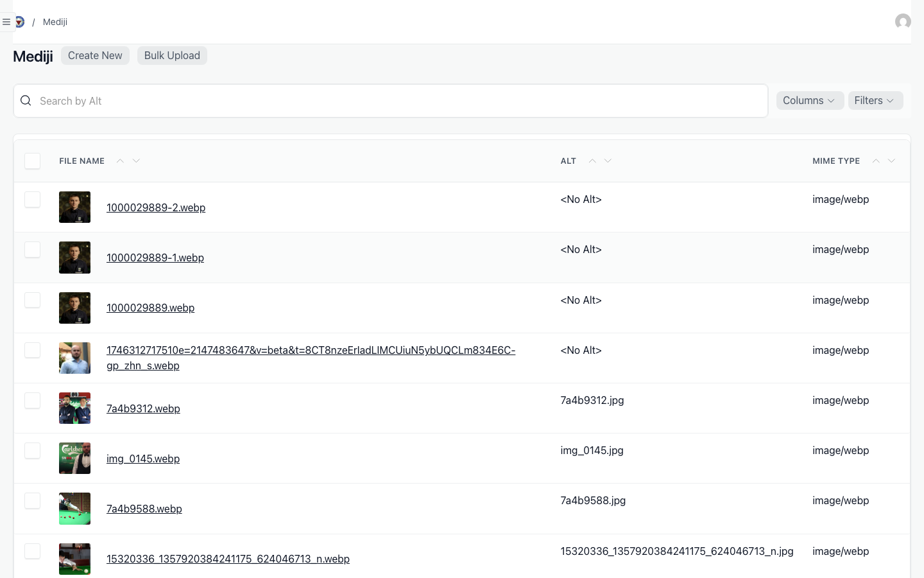Sort Mime Type column ascending
Viewport: 924px width, 578px height.
(876, 161)
